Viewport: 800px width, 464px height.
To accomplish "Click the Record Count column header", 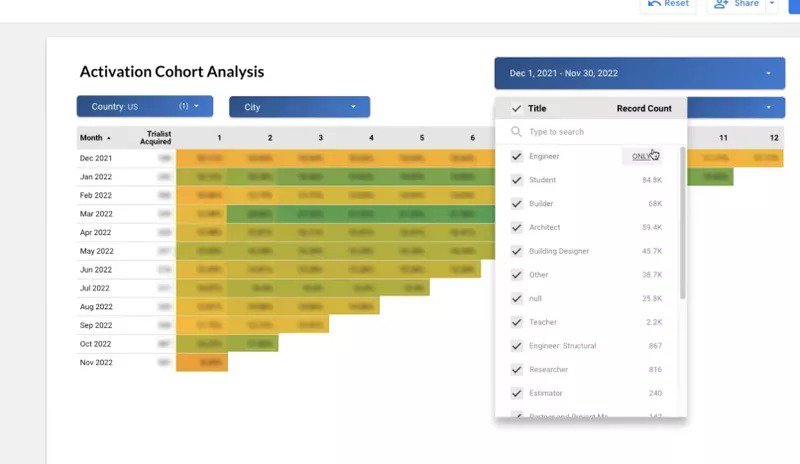I will pyautogui.click(x=644, y=108).
